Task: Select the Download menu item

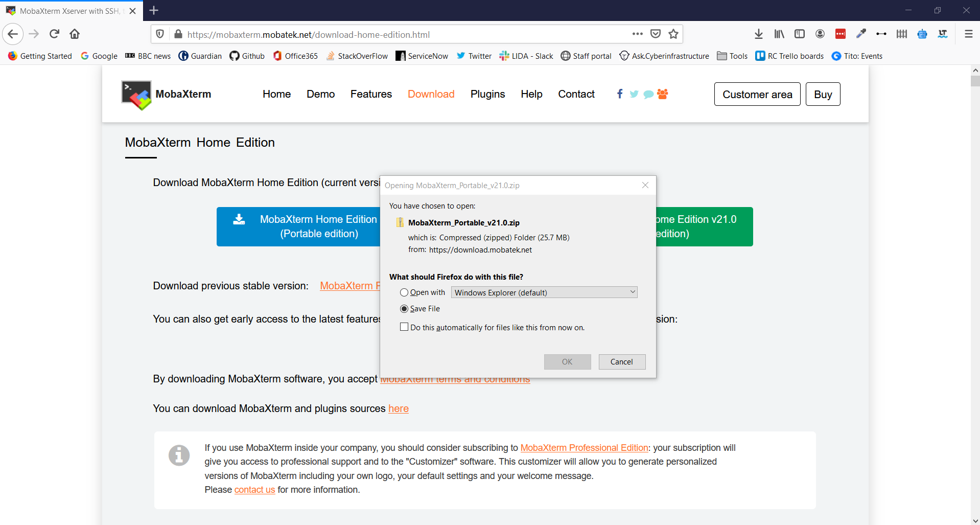Action: (431, 94)
